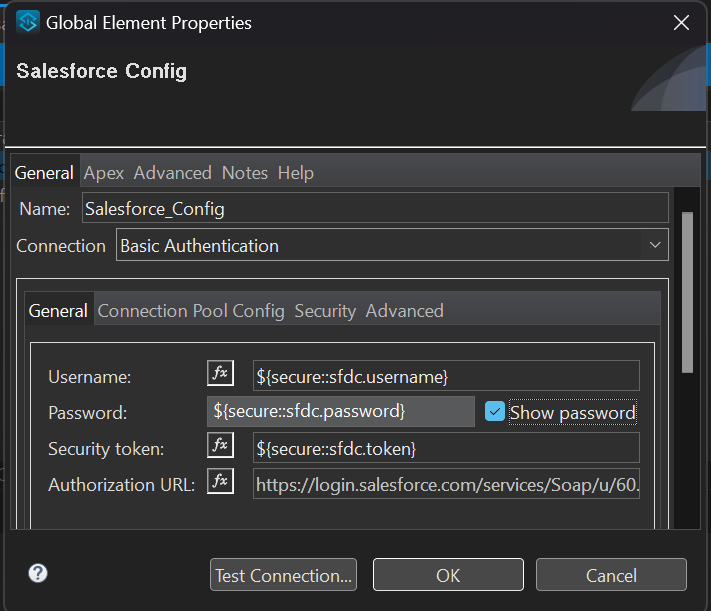The image size is (711, 611).
Task: Click the Authorization URL text field
Action: 445,485
